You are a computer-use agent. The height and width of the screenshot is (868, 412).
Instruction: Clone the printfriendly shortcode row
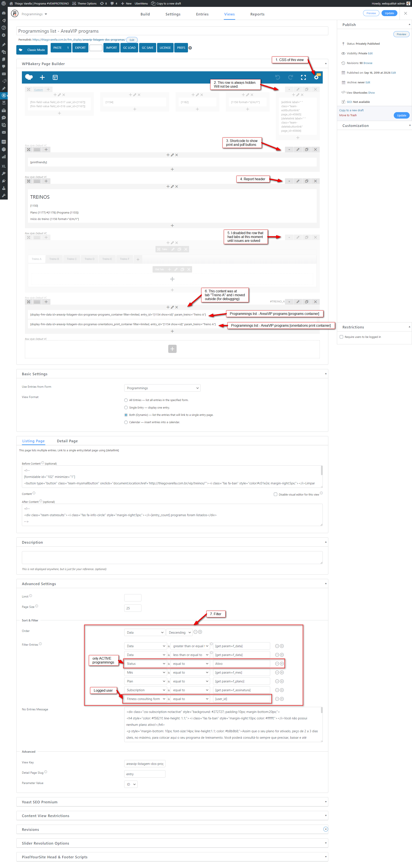coord(307,150)
